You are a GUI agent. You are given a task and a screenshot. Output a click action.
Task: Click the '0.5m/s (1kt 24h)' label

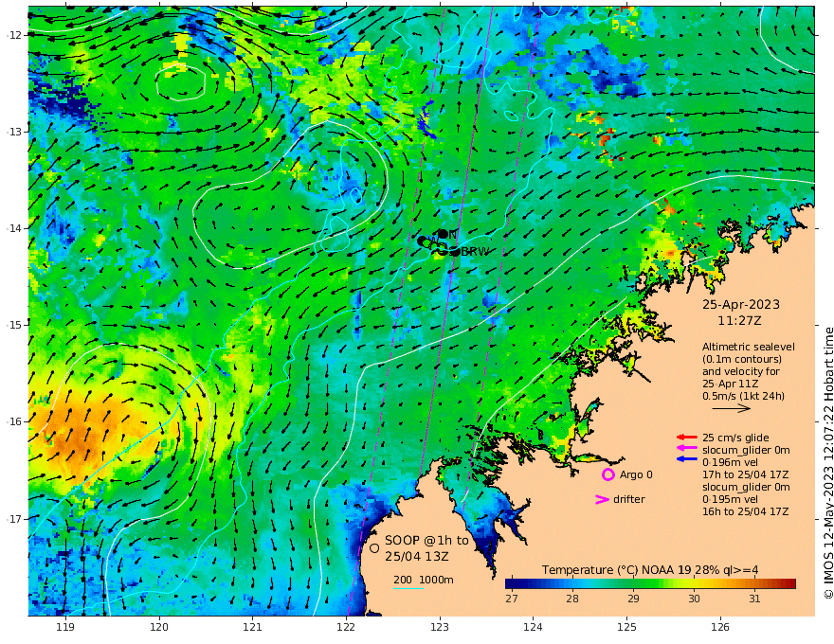coord(743,396)
